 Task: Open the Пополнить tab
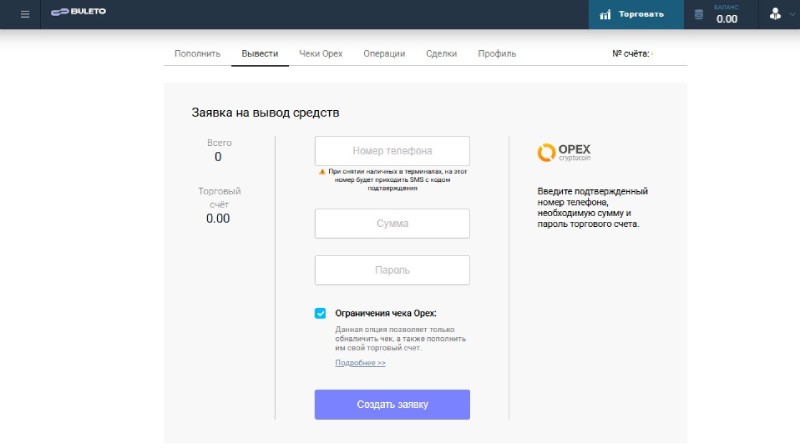tap(197, 54)
